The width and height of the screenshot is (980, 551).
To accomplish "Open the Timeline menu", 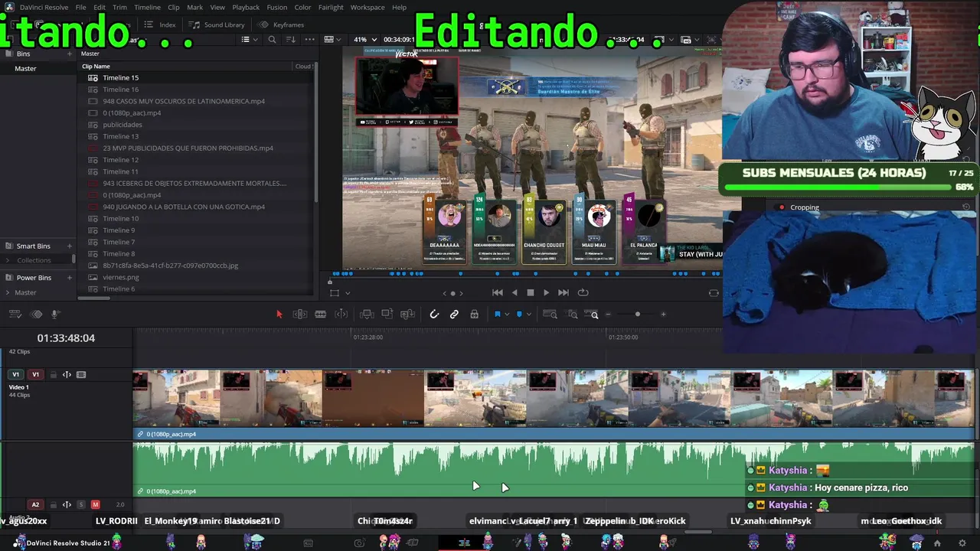I will [x=147, y=8].
